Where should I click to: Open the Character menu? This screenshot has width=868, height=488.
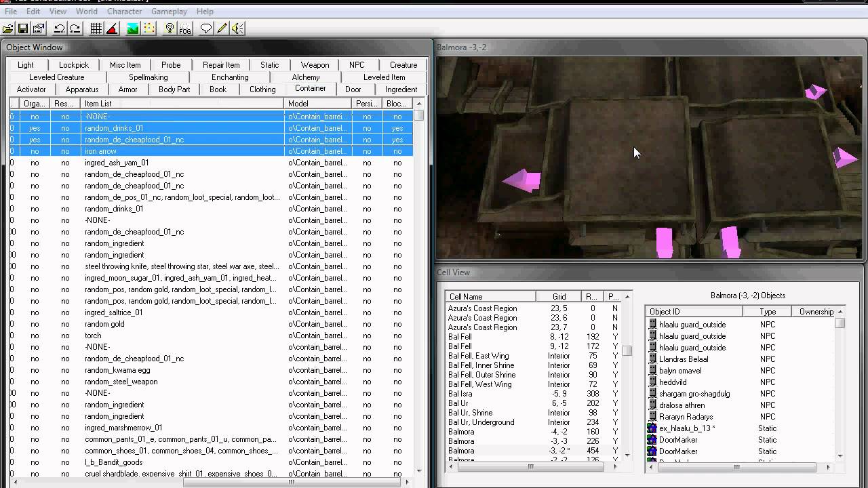(125, 12)
